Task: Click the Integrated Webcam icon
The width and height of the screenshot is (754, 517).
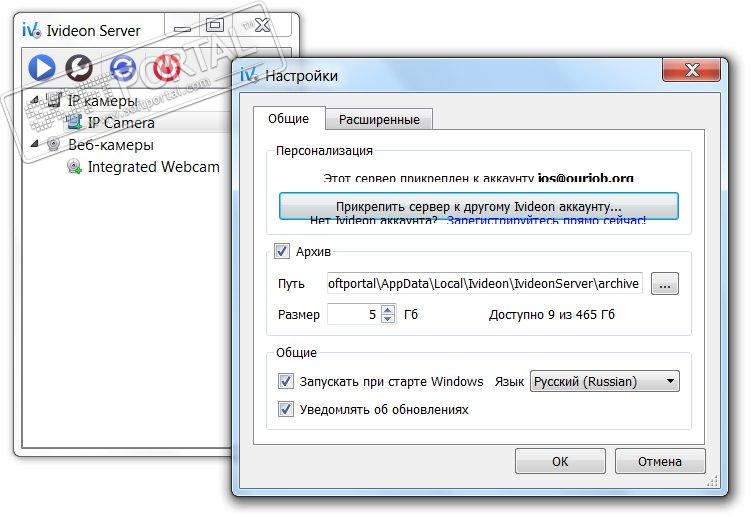Action: click(74, 167)
